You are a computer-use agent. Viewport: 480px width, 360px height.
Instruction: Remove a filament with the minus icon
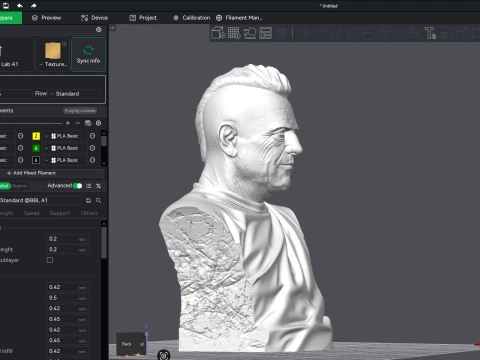point(78,123)
